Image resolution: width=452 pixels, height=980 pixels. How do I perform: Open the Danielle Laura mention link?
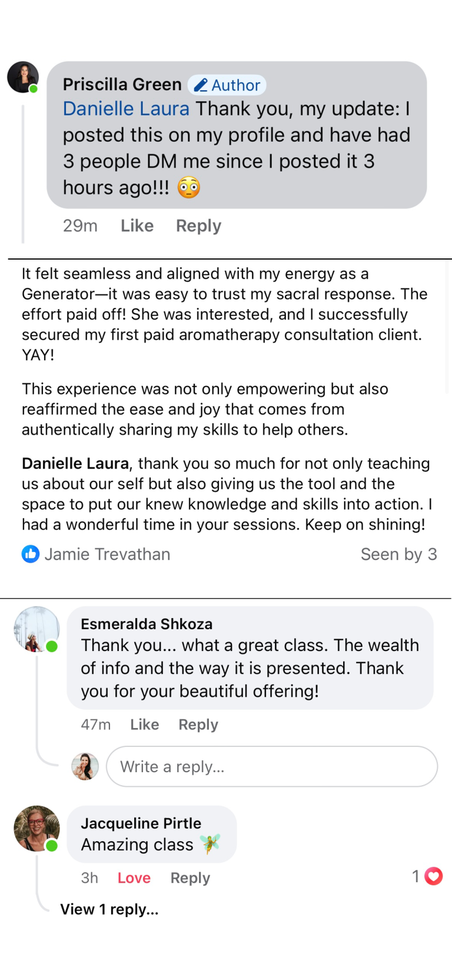pyautogui.click(x=126, y=109)
